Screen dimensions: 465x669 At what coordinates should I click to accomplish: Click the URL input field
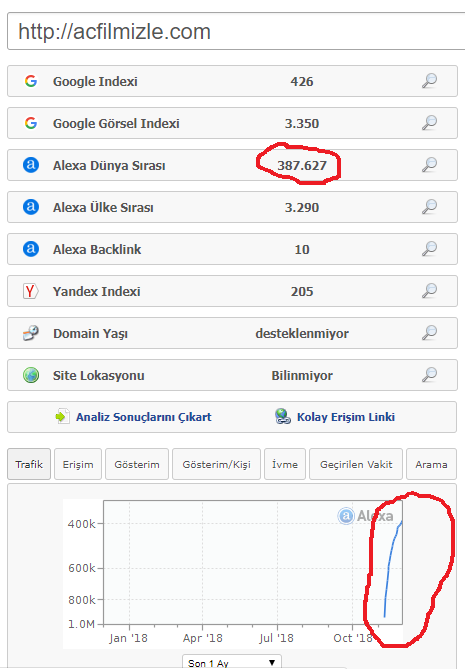tap(236, 31)
